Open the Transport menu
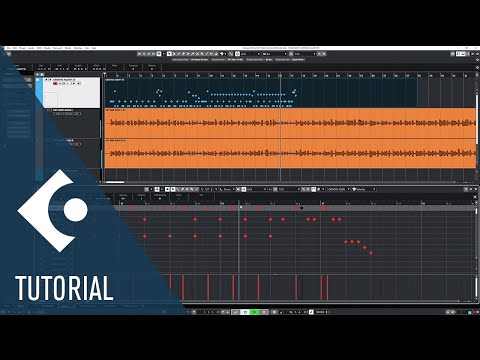Viewport: 480px width, 360px height. [x=57, y=48]
